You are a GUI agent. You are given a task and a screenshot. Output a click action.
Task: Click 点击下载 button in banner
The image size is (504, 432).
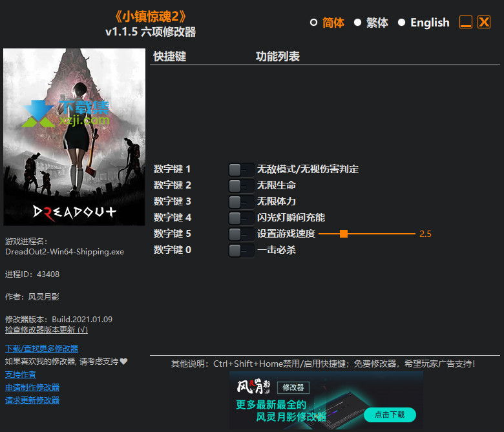390,415
